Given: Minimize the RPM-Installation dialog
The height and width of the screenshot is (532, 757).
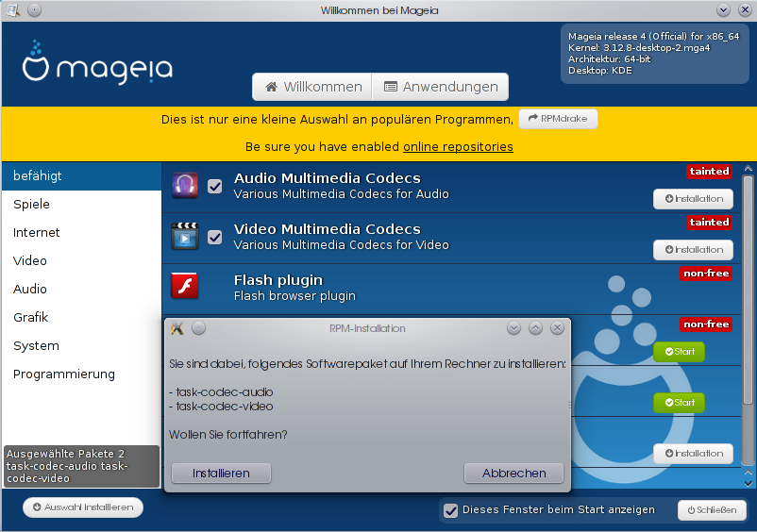Looking at the screenshot, I should tap(513, 328).
